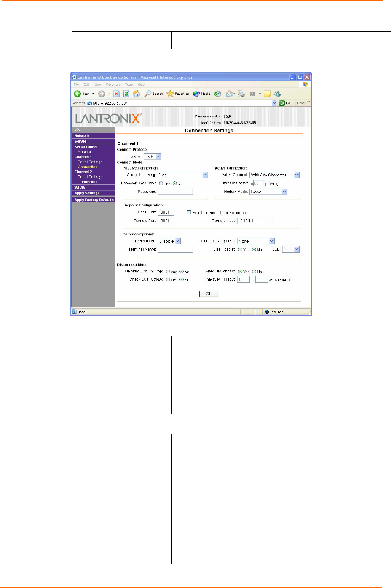Click the Mail envelope toolbar icon
The width and height of the screenshot is (391, 588).
[229, 94]
